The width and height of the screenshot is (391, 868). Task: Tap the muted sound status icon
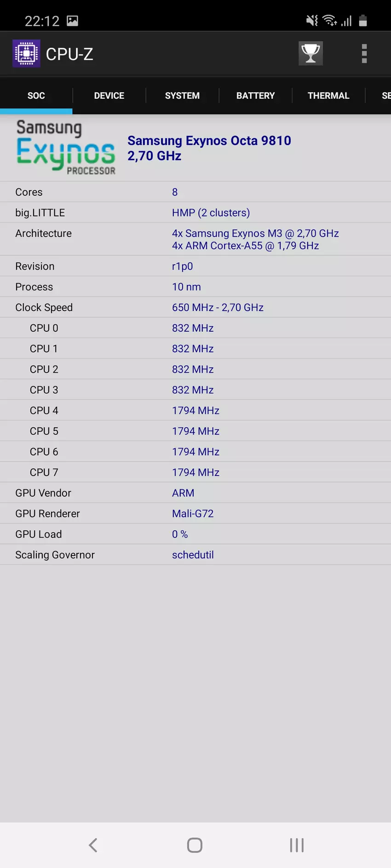[312, 21]
